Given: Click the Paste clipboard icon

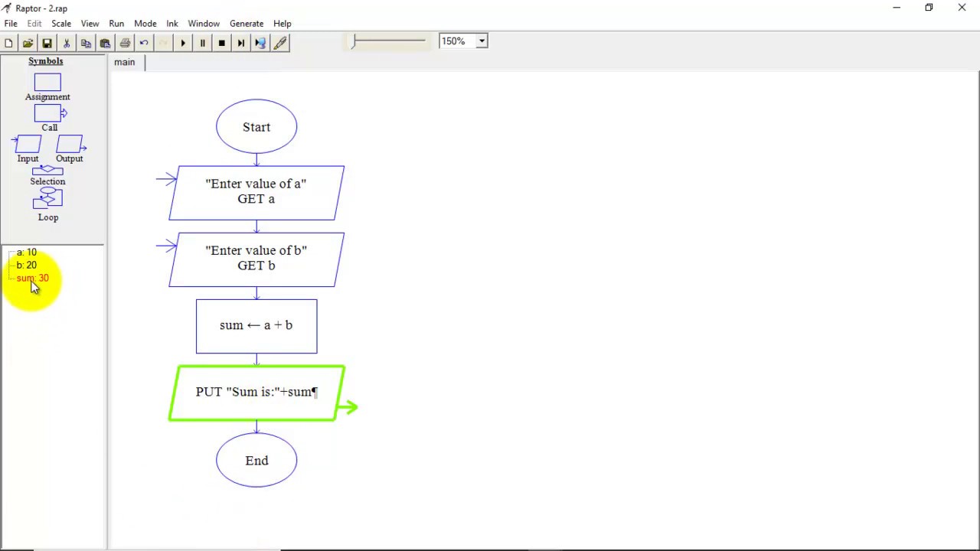Looking at the screenshot, I should tap(105, 43).
